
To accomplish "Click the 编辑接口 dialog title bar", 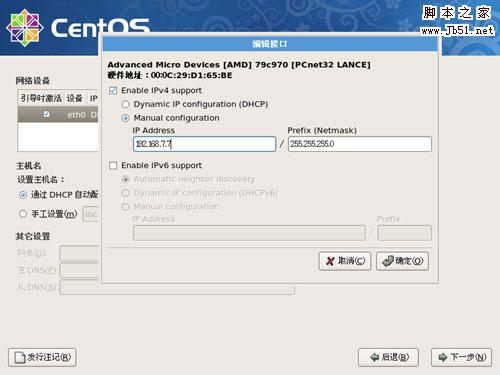I will (x=270, y=44).
